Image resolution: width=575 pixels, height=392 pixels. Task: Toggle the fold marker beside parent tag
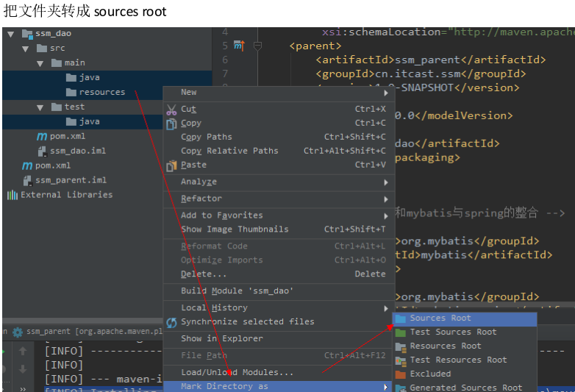pyautogui.click(x=258, y=46)
